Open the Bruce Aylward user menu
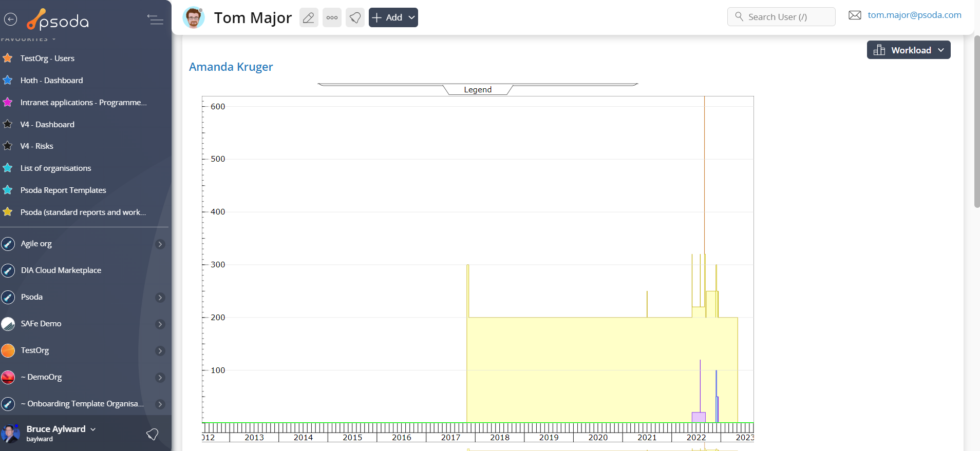This screenshot has width=980, height=451. (61, 429)
